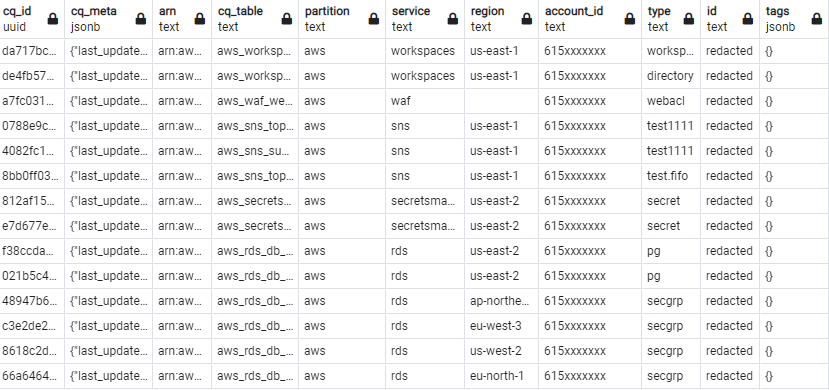The width and height of the screenshot is (829, 390).
Task: Click partition aws cell in 48947b6… row
Action: (x=342, y=301)
